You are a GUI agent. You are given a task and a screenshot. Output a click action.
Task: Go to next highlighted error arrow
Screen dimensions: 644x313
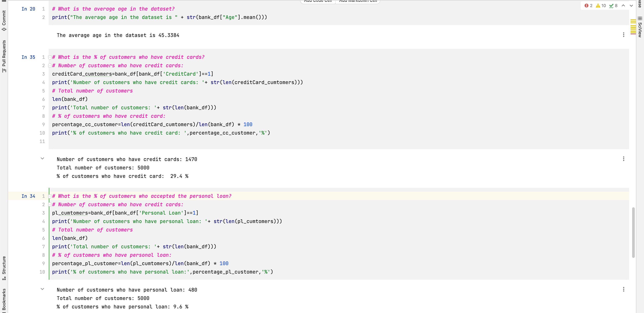tap(631, 6)
